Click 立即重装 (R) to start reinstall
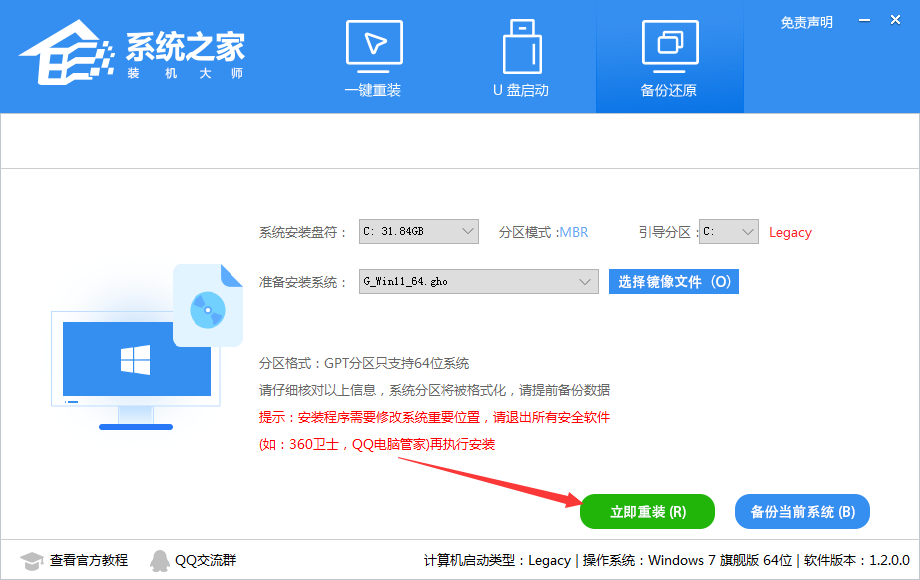 click(x=647, y=511)
